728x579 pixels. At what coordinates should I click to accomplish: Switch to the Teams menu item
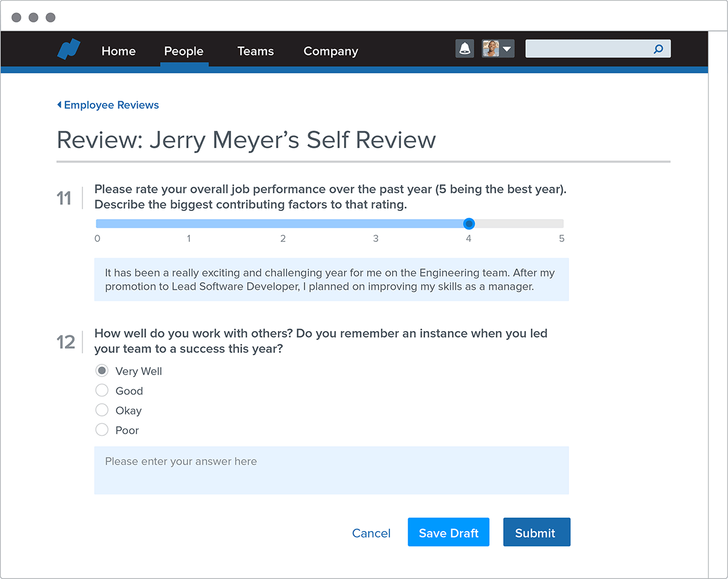click(x=255, y=52)
